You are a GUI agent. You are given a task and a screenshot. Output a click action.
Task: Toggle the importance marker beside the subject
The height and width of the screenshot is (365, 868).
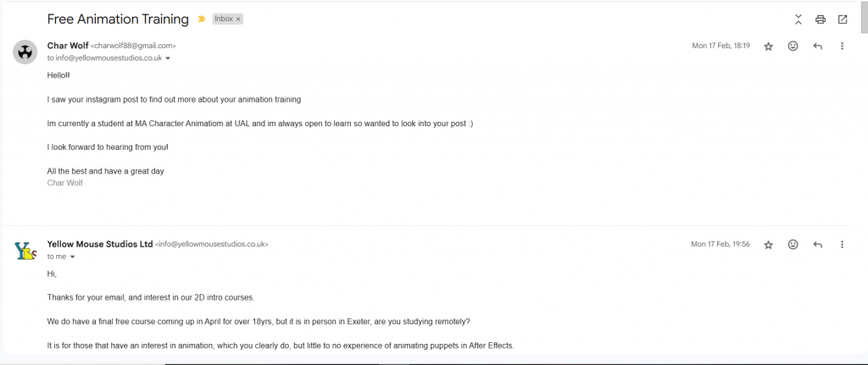(201, 19)
